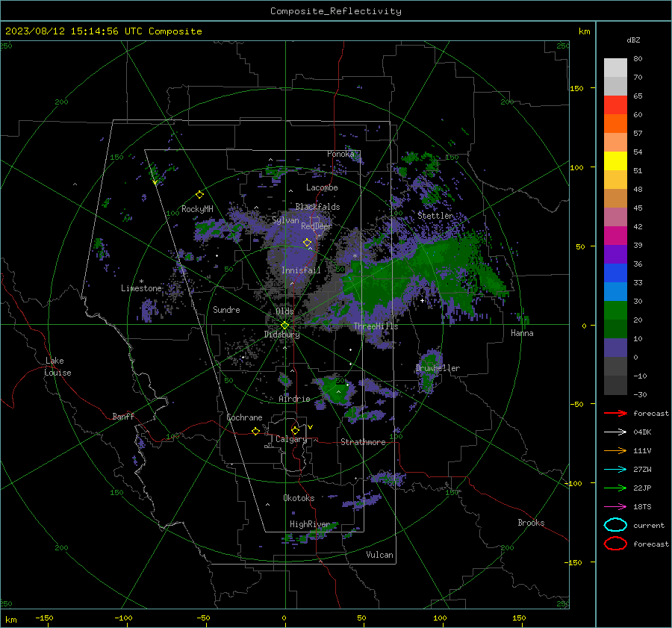The image size is (672, 628).
Task: Click the Sundre town label
Action: point(226,309)
